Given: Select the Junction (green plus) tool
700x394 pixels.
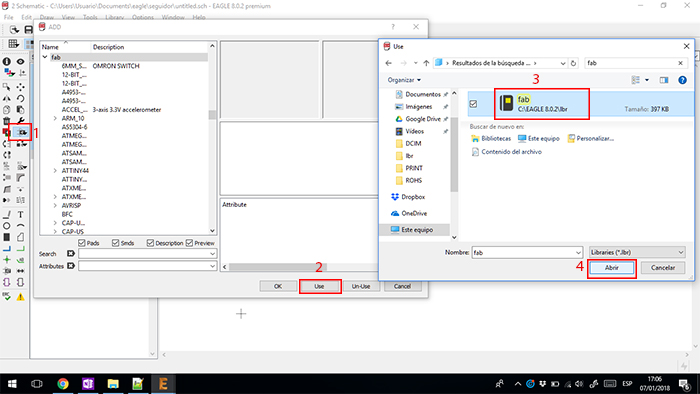Looking at the screenshot, I should click(x=7, y=260).
